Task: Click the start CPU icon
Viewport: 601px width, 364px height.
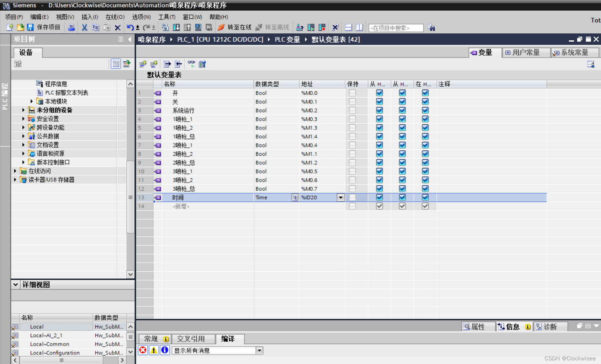Action: pos(311,27)
